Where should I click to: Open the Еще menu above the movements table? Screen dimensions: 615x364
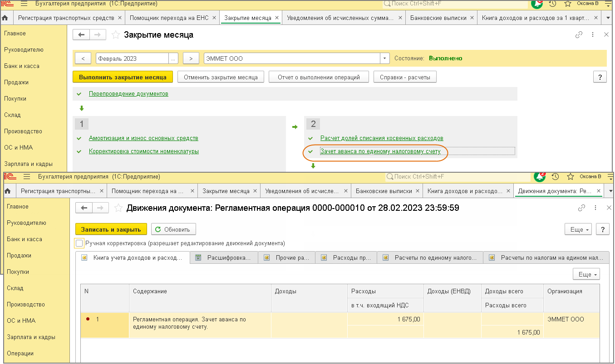point(586,274)
